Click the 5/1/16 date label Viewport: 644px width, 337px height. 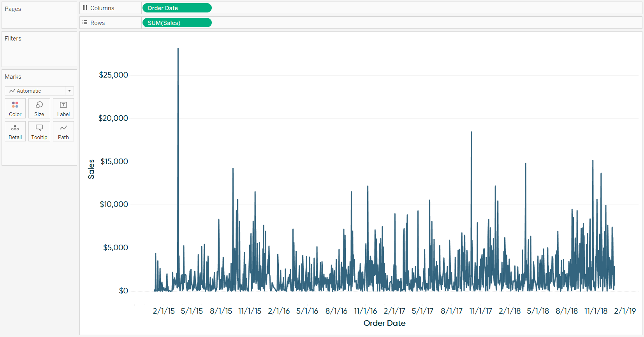[307, 311]
